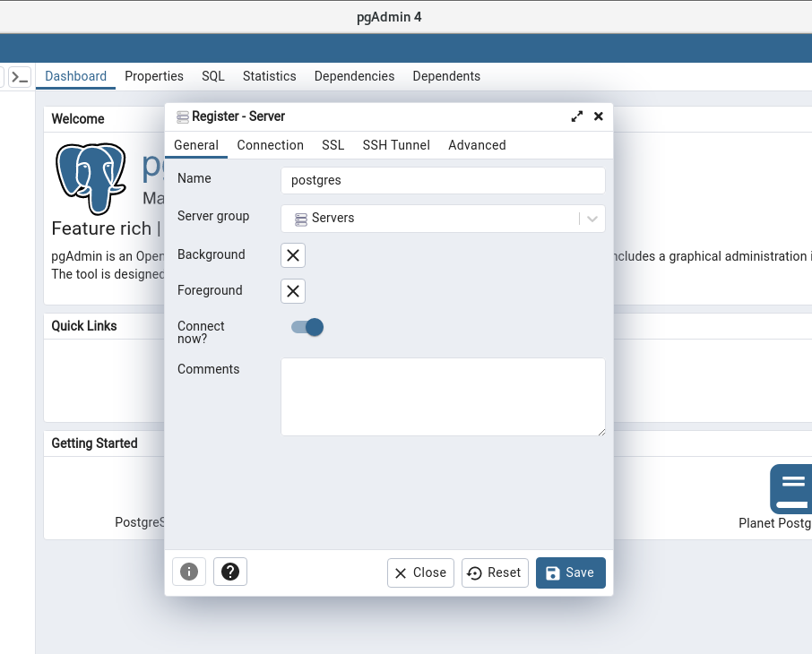Focus the Comments text area
Image resolution: width=812 pixels, height=654 pixels.
tap(443, 397)
